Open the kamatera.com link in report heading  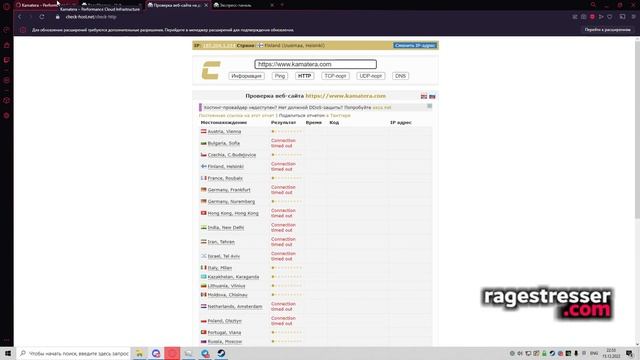pyautogui.click(x=346, y=96)
